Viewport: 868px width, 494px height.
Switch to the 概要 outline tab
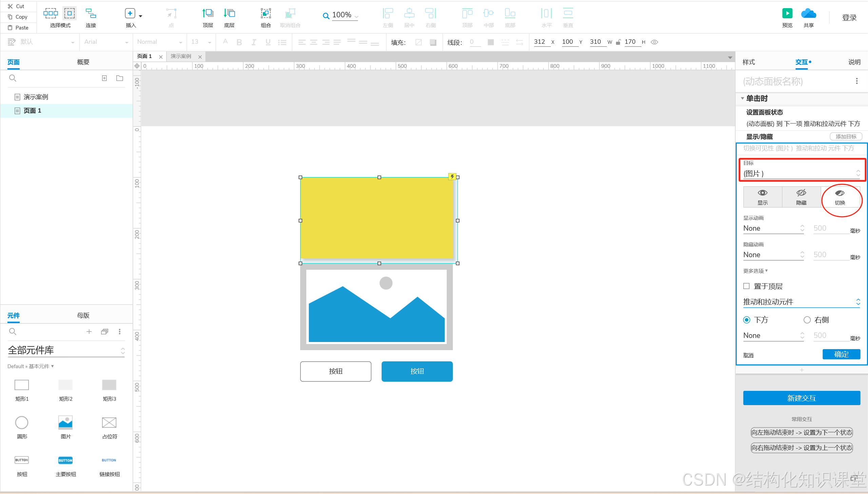[83, 62]
